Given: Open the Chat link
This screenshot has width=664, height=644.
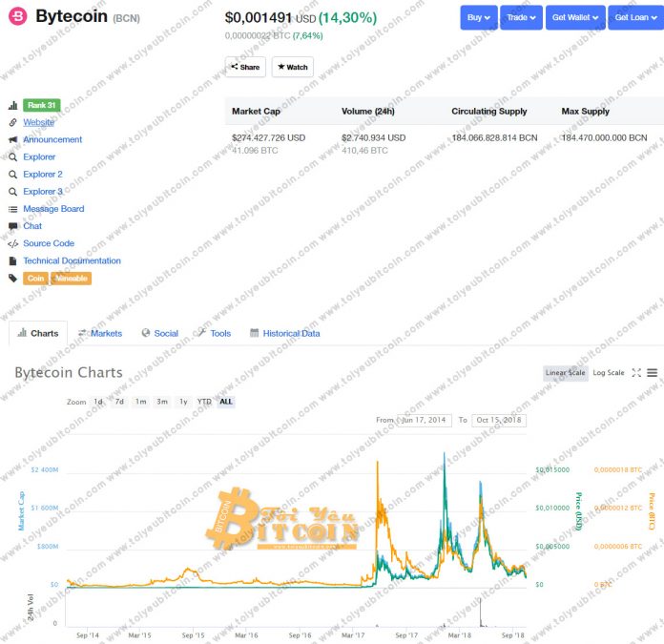Looking at the screenshot, I should point(32,226).
